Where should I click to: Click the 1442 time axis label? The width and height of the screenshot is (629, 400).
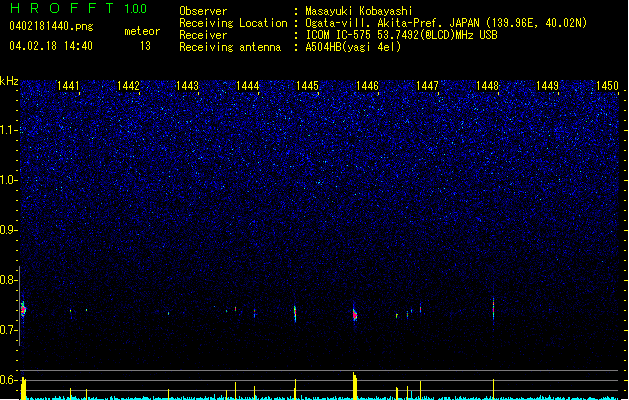pyautogui.click(x=128, y=86)
